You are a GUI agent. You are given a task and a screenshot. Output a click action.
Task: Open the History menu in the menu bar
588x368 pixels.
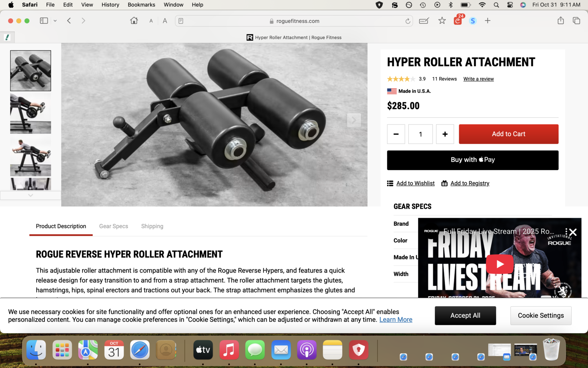coord(110,5)
